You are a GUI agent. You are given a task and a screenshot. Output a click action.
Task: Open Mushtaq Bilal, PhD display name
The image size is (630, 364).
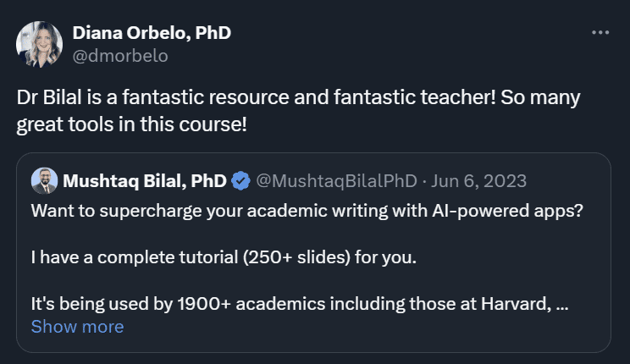click(145, 180)
